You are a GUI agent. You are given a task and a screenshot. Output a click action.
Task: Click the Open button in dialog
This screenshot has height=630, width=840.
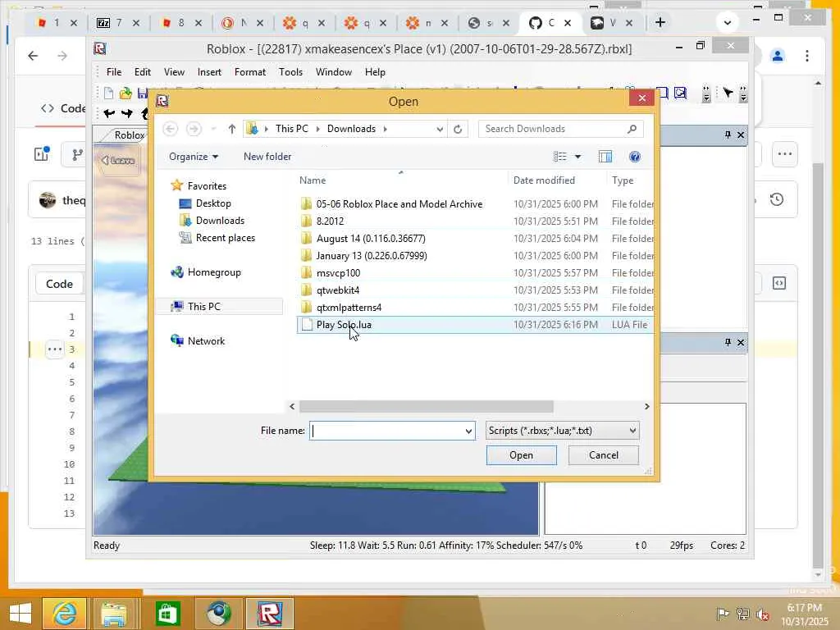tap(521, 454)
